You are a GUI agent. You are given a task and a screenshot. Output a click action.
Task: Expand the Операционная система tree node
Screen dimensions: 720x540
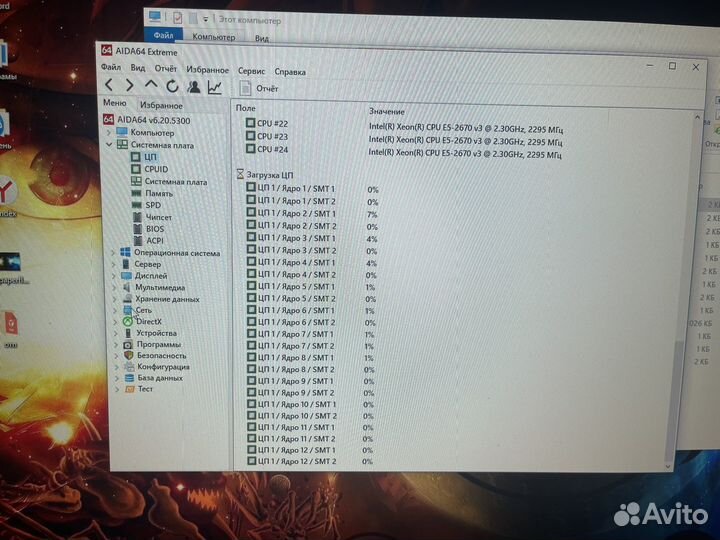(114, 252)
